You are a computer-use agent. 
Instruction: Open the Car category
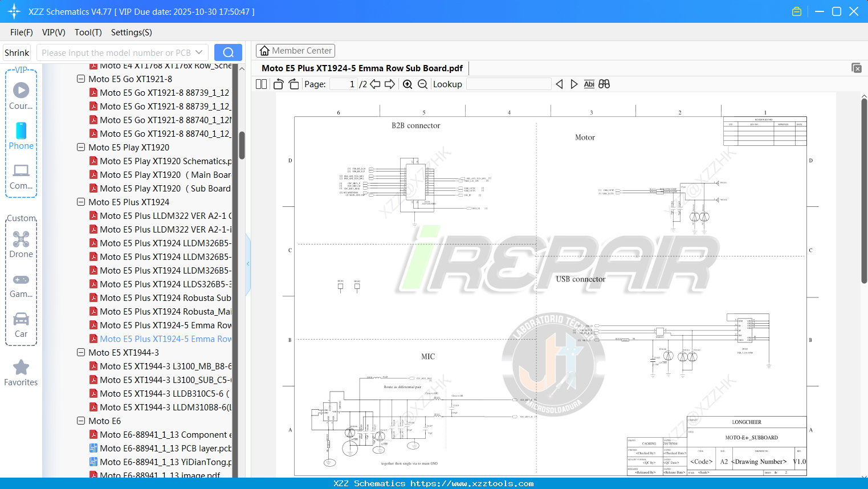[x=21, y=325]
